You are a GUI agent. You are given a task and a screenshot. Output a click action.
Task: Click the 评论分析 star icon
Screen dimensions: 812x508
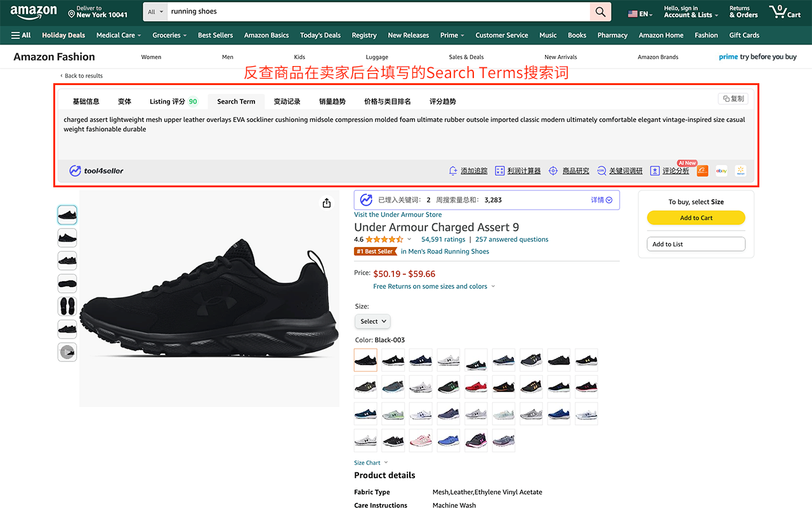click(655, 171)
